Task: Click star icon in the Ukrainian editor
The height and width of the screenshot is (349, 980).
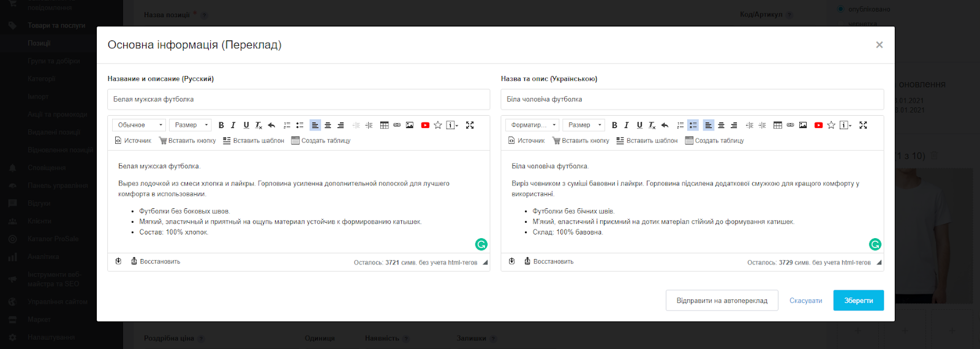Action: tap(831, 125)
